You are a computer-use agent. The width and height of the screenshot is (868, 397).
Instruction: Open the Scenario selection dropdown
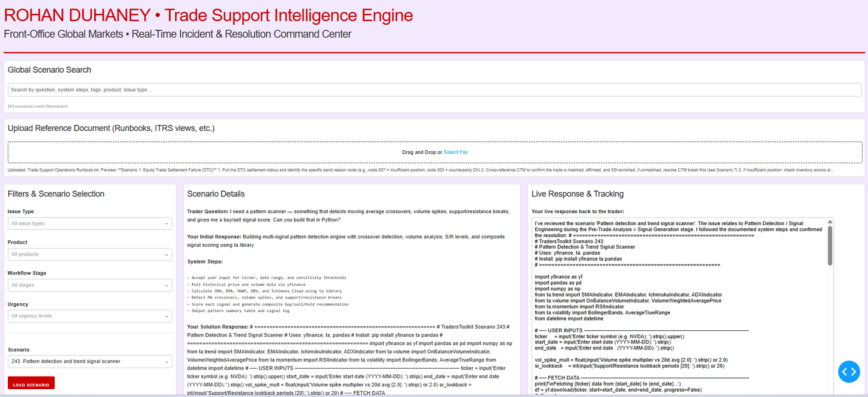tap(90, 362)
